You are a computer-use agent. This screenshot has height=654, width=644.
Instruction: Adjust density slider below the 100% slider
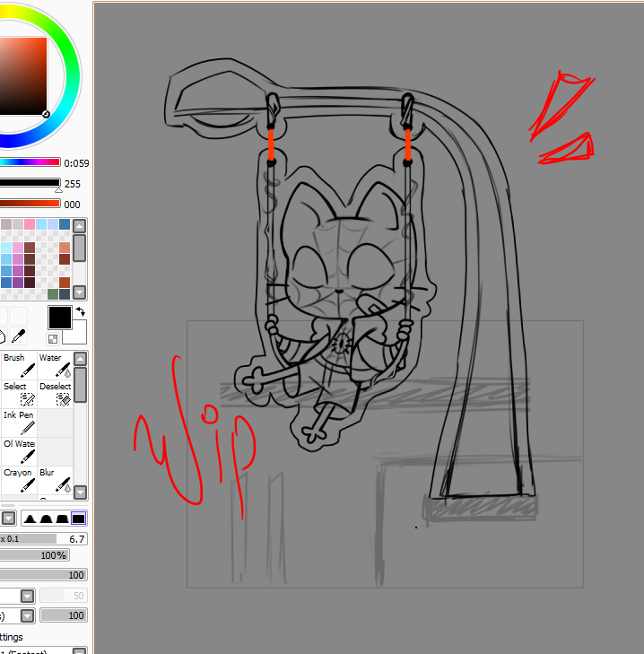pyautogui.click(x=43, y=575)
